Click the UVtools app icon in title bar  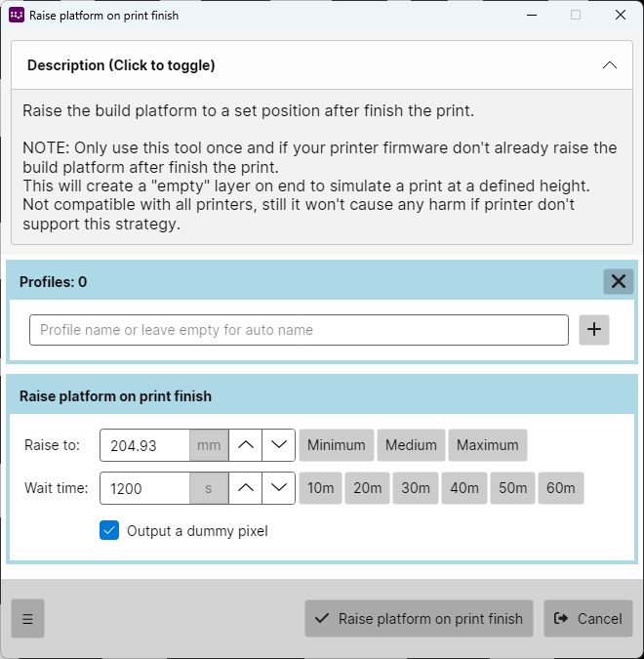coord(17,16)
